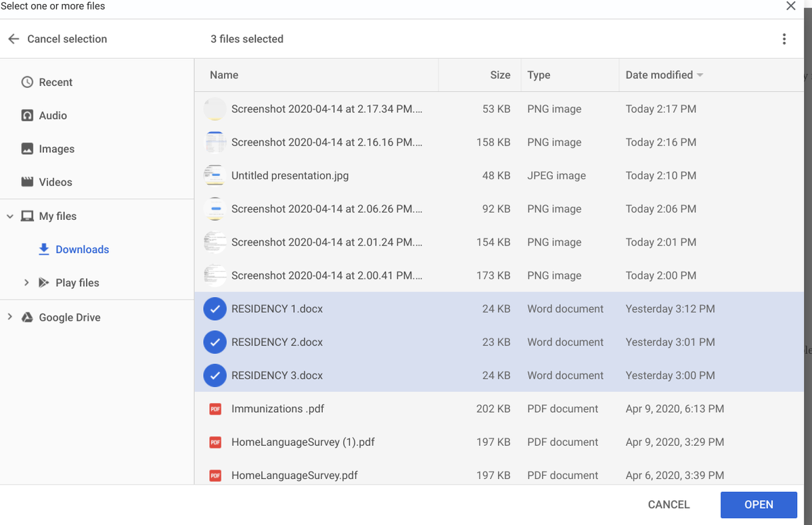Deselect RESIDENCY 1.docx using its checkmark
This screenshot has width=812, height=525.
(x=215, y=309)
